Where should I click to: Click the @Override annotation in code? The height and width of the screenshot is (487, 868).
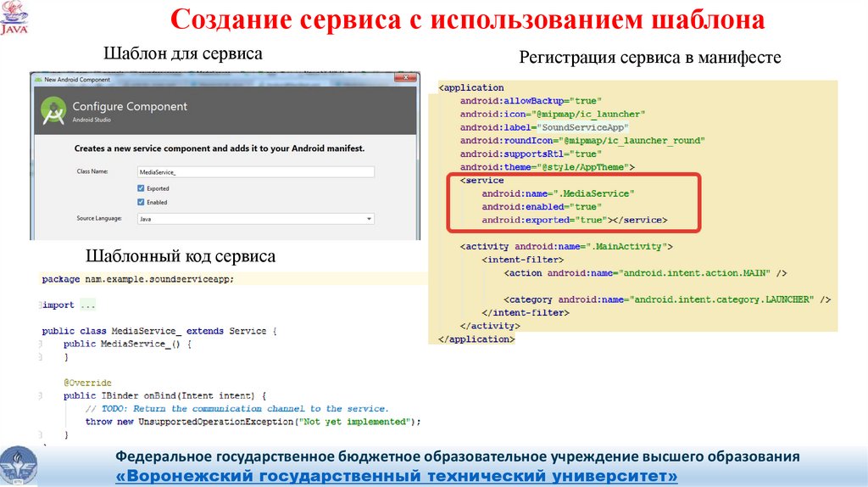pos(86,383)
